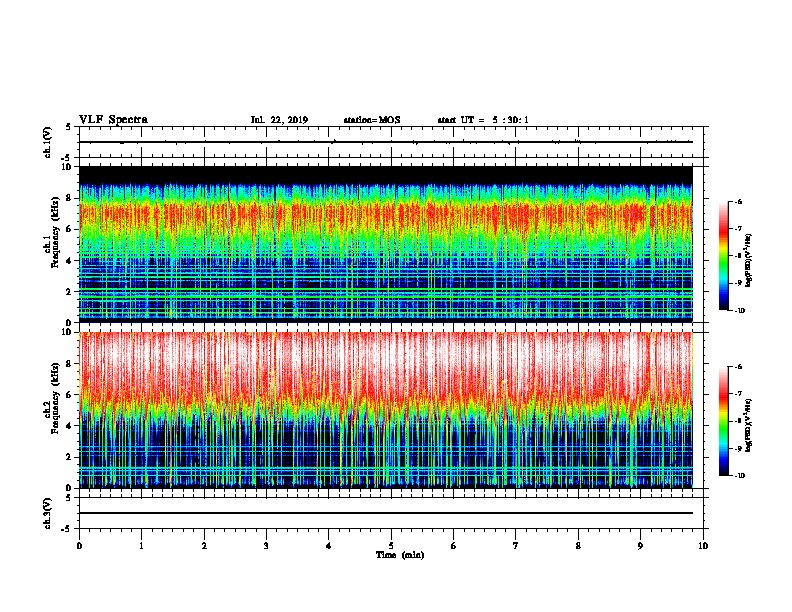Click the "-6" label on ch.1 colorbar
The height and width of the screenshot is (612, 792).
738,201
